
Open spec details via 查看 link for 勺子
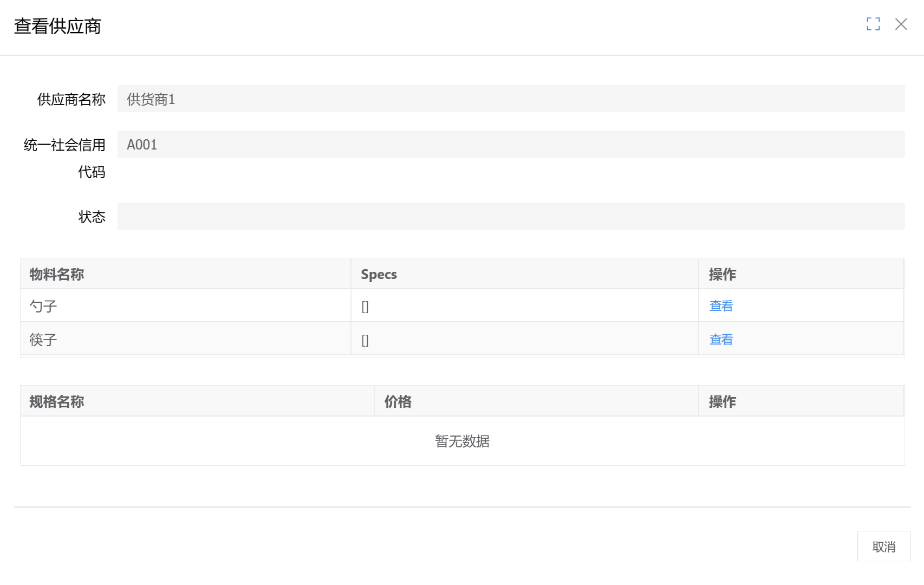[x=720, y=305]
